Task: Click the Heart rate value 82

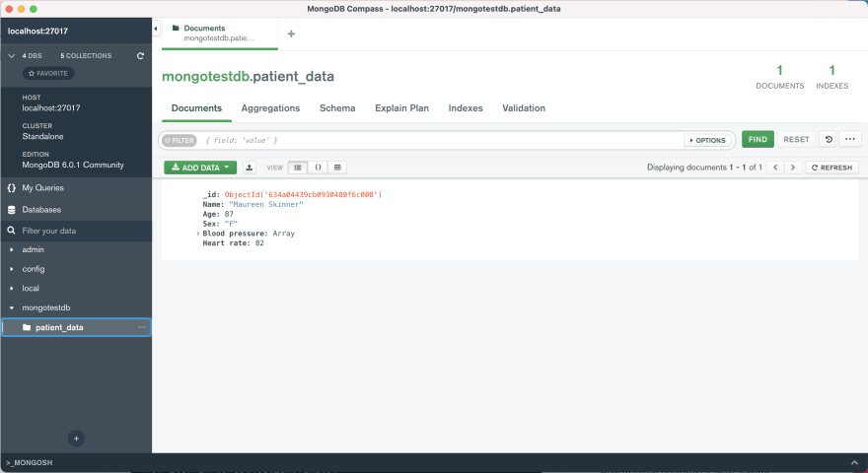Action: [x=259, y=243]
